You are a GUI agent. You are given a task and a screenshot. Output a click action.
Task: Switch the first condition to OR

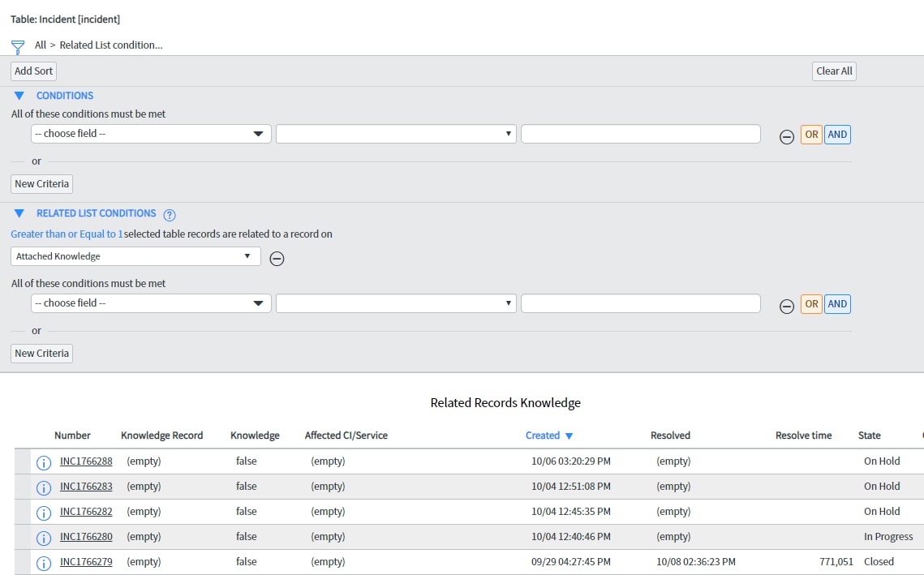pyautogui.click(x=811, y=134)
